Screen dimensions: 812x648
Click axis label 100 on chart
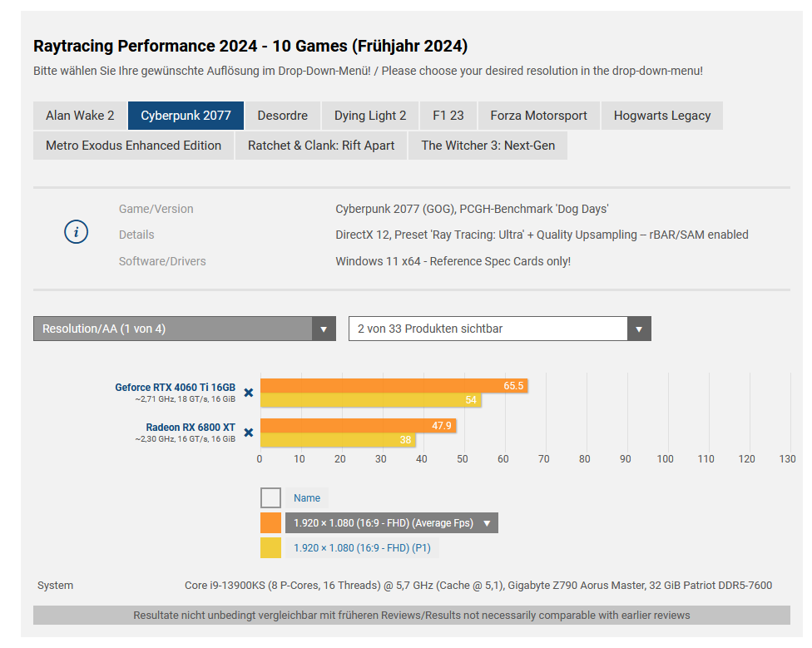(x=665, y=458)
